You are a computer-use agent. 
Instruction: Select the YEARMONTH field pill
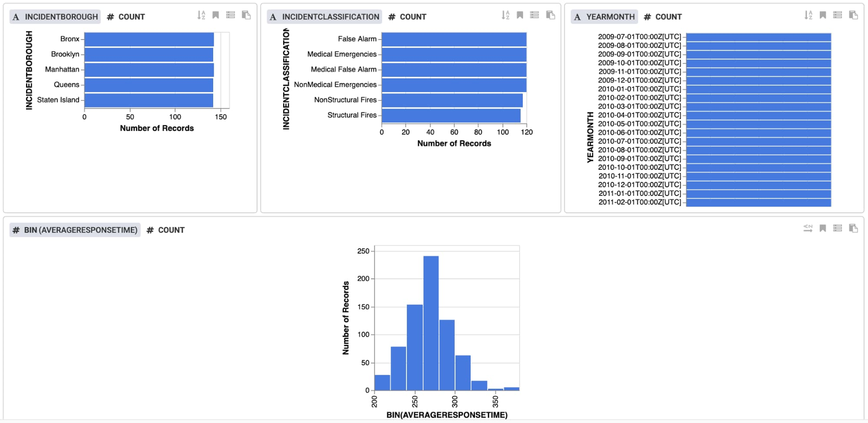(x=604, y=17)
